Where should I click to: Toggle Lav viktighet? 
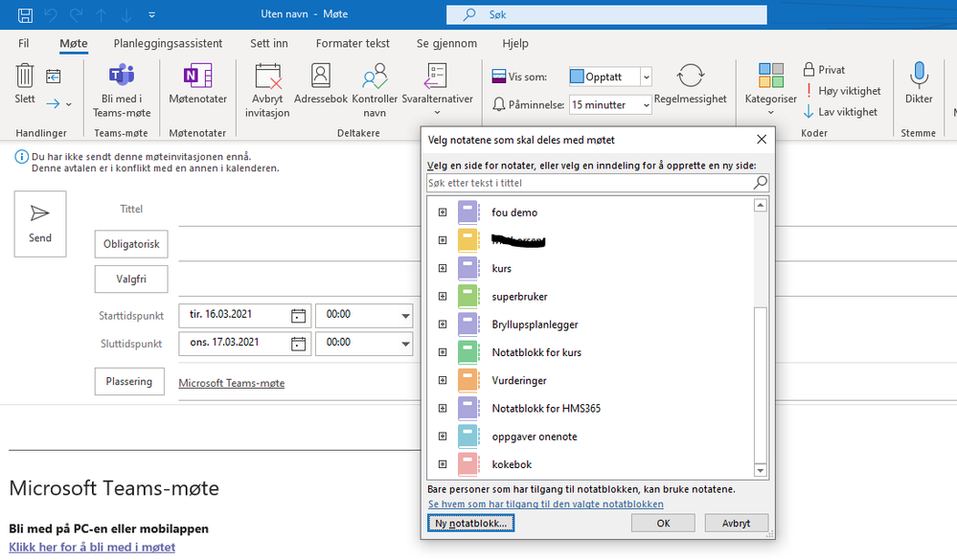[x=840, y=112]
